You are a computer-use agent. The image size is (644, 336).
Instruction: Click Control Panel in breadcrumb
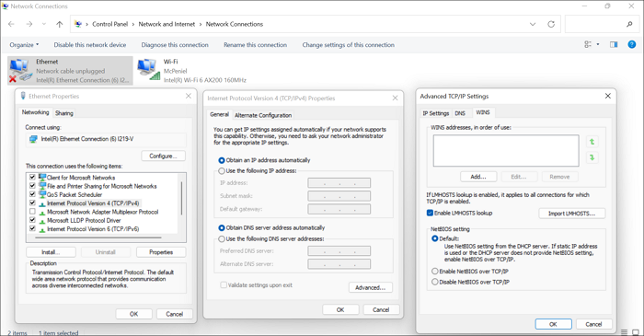click(x=110, y=24)
